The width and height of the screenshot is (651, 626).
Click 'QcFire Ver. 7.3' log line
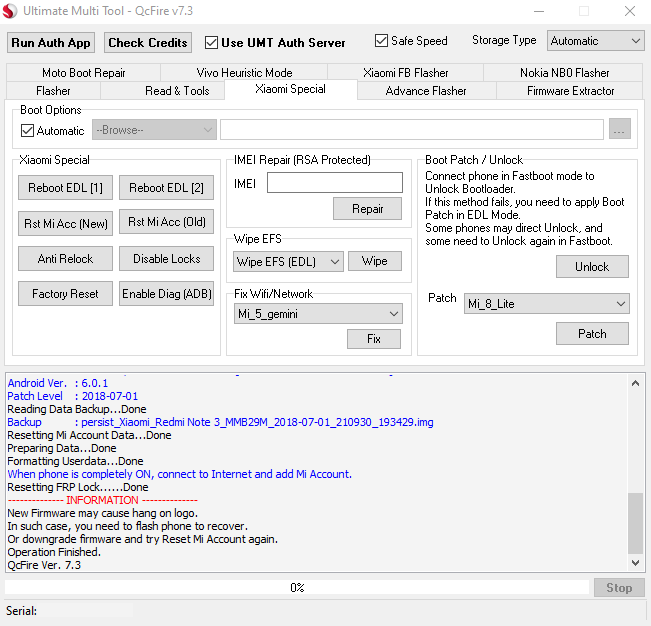tap(44, 565)
